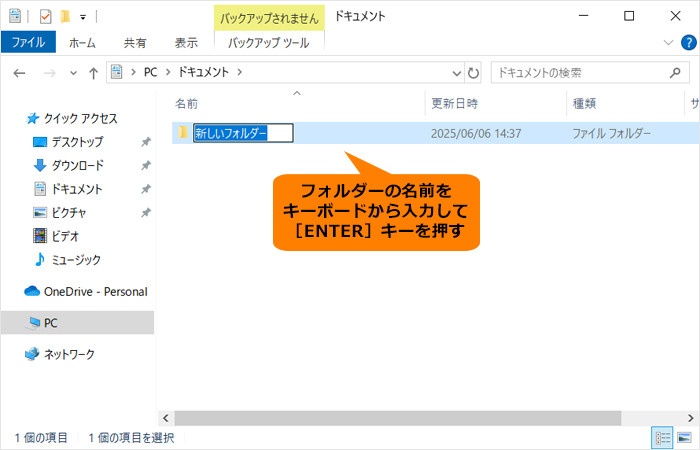Switch to details view in status bar

(x=663, y=438)
